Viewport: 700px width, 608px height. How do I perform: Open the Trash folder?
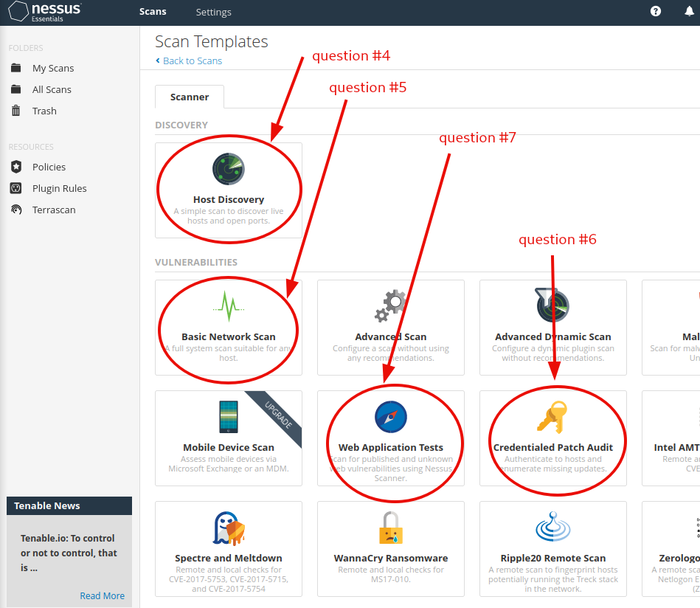click(x=44, y=111)
